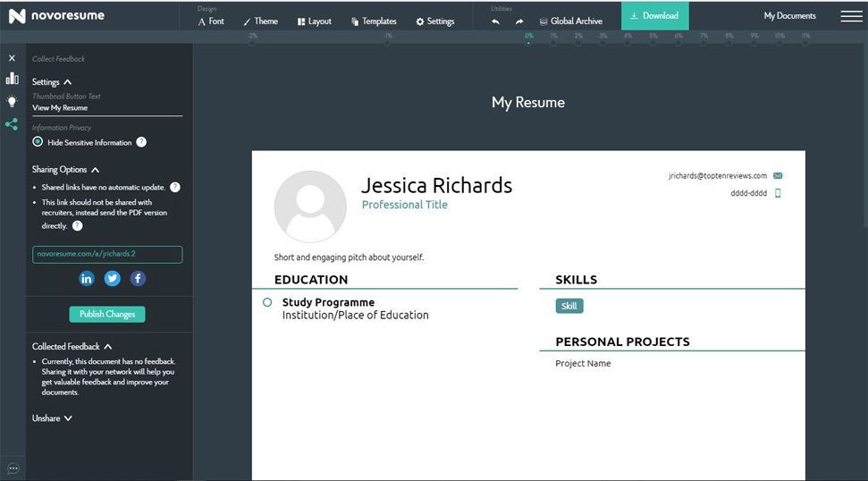Image resolution: width=868 pixels, height=481 pixels.
Task: Open the Layout menu
Action: pos(315,21)
